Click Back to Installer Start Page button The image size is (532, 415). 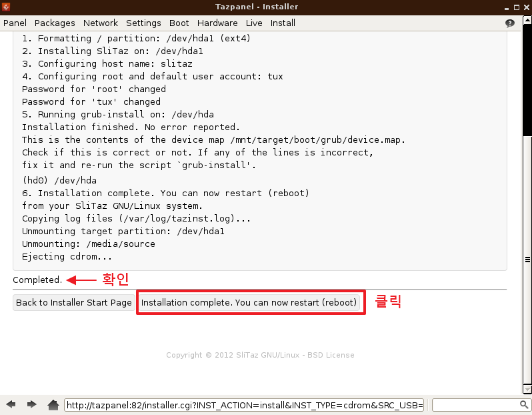[73, 302]
